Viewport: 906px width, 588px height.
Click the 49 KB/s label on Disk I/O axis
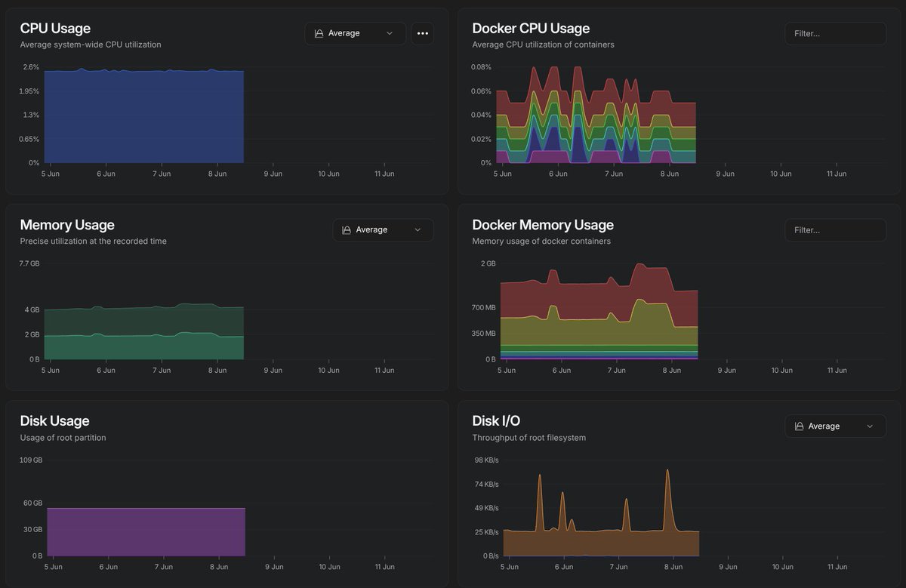click(x=486, y=508)
